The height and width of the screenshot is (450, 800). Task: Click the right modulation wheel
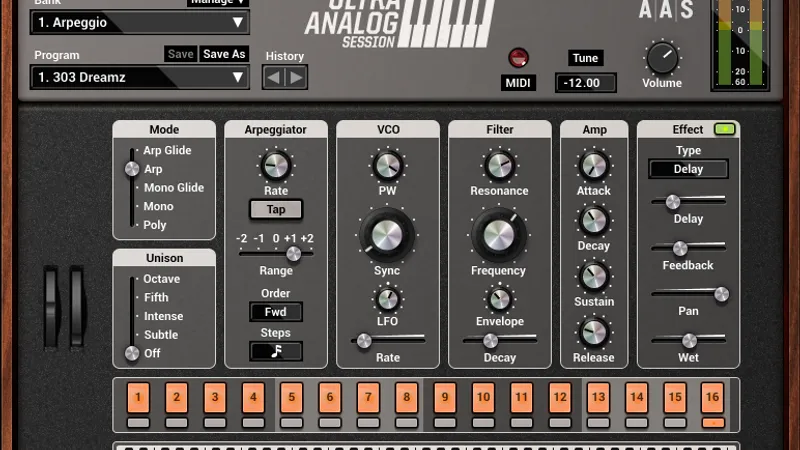pyautogui.click(x=77, y=307)
